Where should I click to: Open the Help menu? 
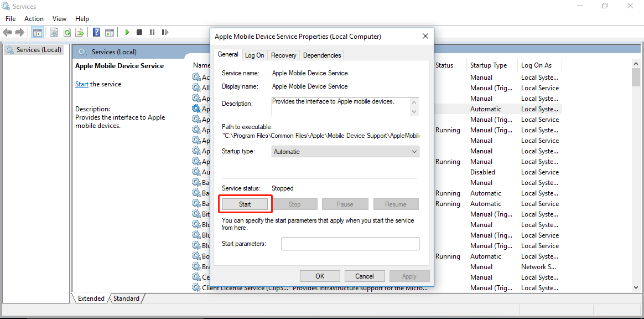[x=82, y=18]
